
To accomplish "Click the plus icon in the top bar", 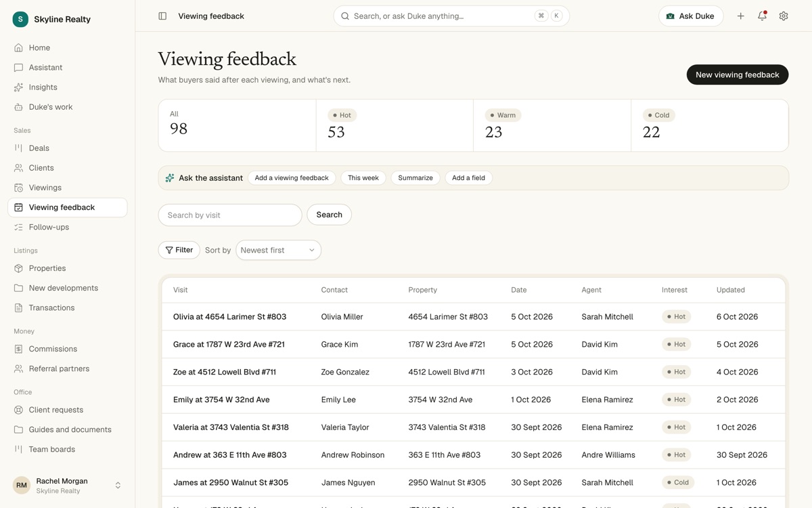I will [x=740, y=16].
